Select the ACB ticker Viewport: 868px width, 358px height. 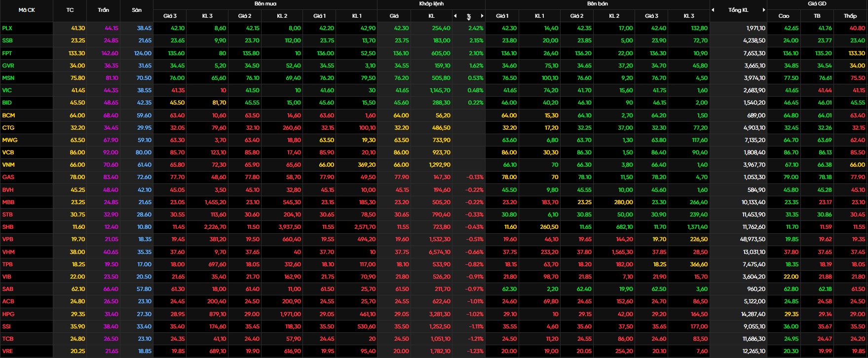[x=8, y=301]
